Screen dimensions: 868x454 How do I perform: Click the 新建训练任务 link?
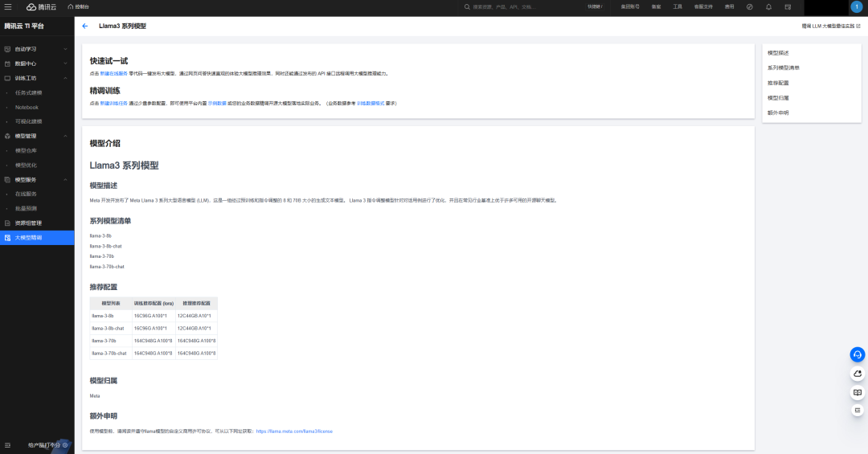[x=113, y=104]
